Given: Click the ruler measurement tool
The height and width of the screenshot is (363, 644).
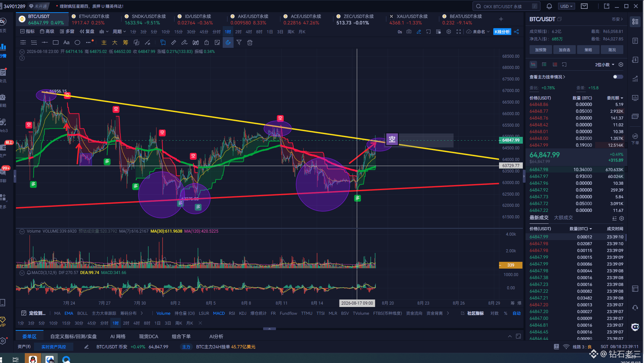Looking at the screenshot, I should (x=173, y=42).
